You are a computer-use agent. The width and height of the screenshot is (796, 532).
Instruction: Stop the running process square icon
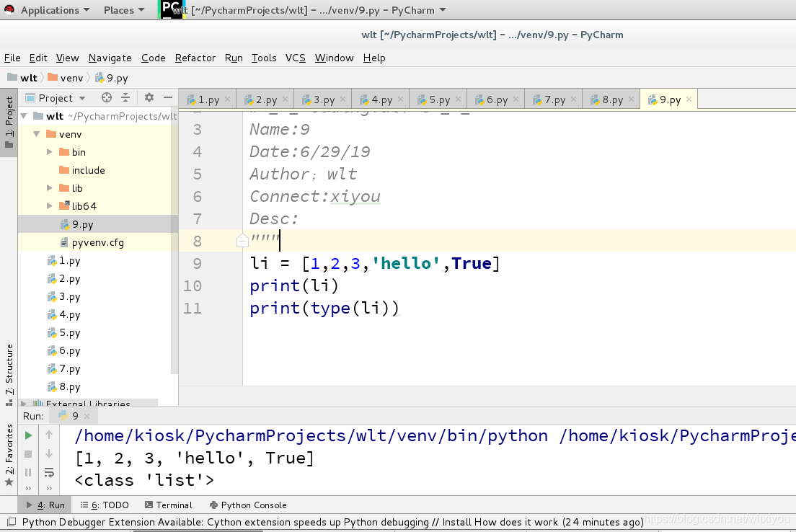tap(28, 454)
